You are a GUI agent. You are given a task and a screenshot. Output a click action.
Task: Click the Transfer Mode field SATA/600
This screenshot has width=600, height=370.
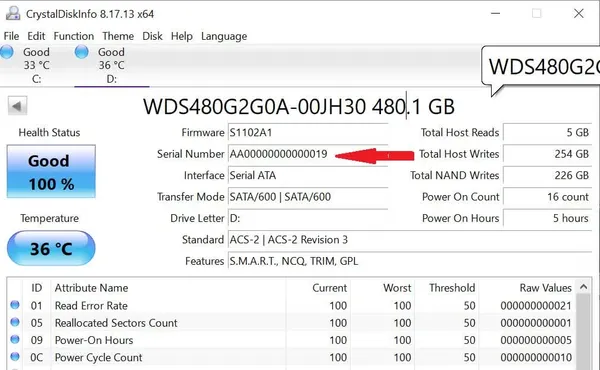[x=308, y=197]
